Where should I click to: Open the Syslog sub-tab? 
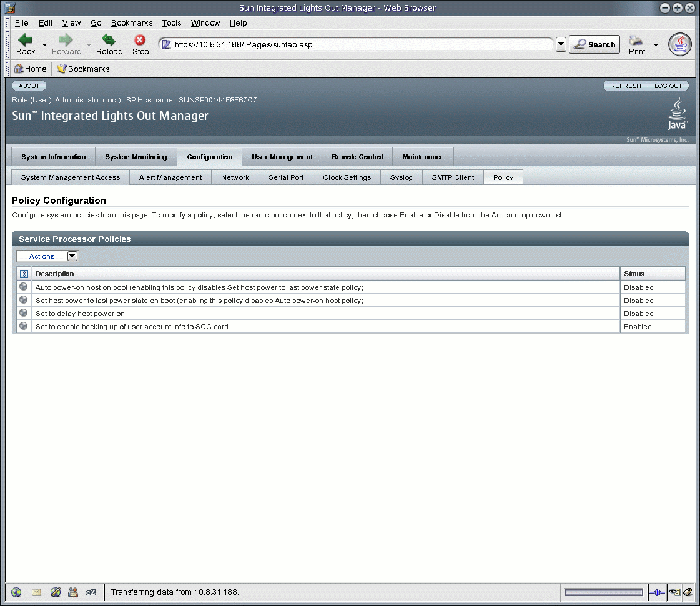click(402, 177)
